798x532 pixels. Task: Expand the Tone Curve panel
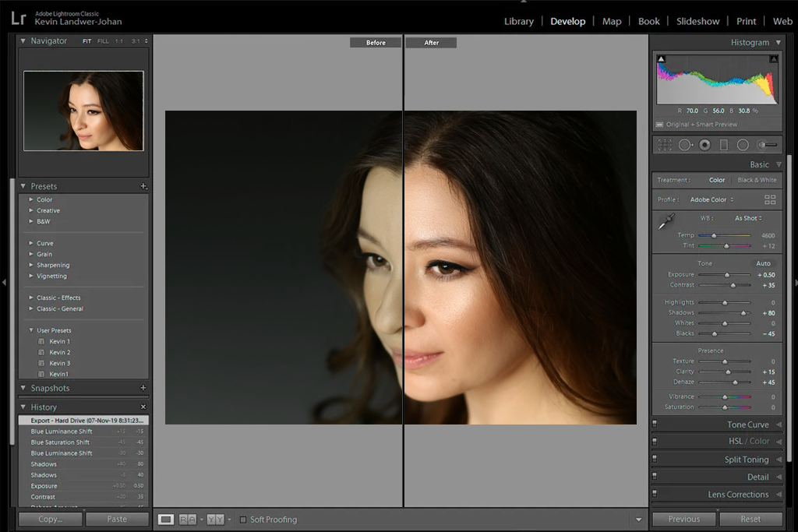click(779, 425)
